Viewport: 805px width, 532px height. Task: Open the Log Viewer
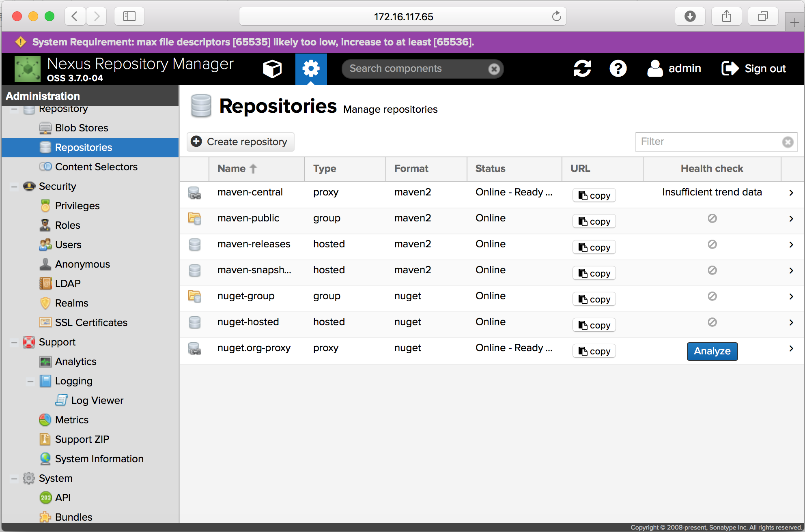coord(97,400)
